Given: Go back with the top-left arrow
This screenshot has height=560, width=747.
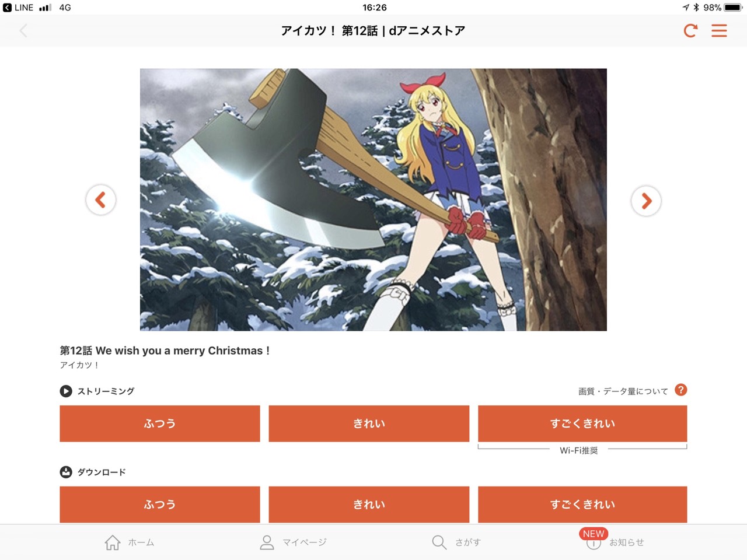Looking at the screenshot, I should click(x=23, y=30).
